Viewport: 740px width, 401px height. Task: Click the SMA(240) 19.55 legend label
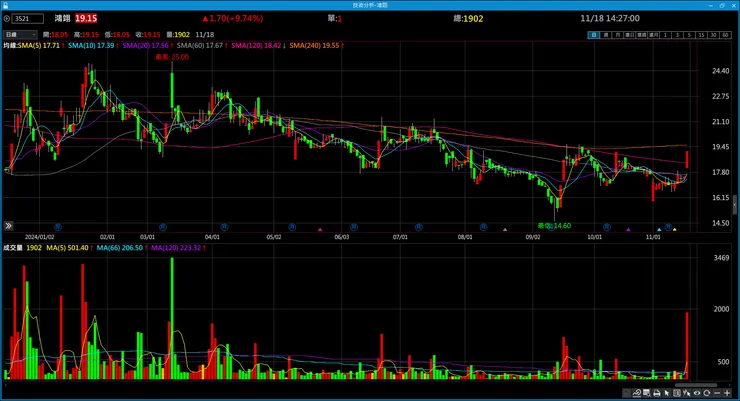(314, 46)
